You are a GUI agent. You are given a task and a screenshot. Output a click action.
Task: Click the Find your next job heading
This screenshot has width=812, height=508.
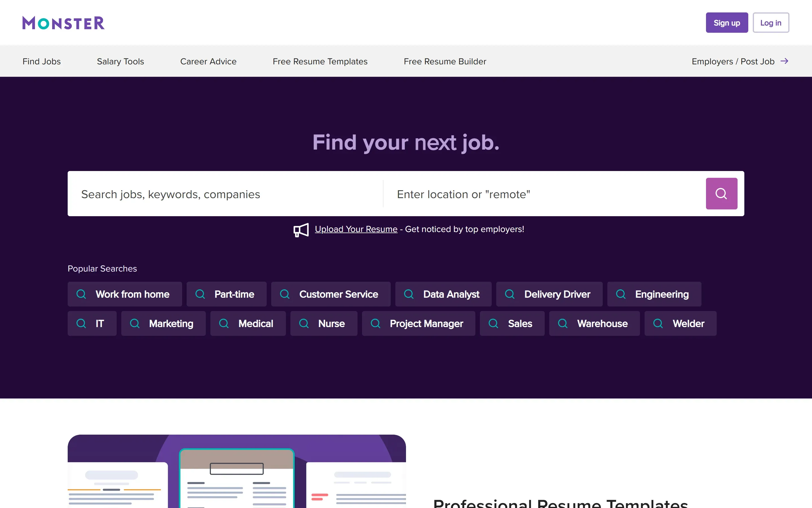tap(406, 143)
